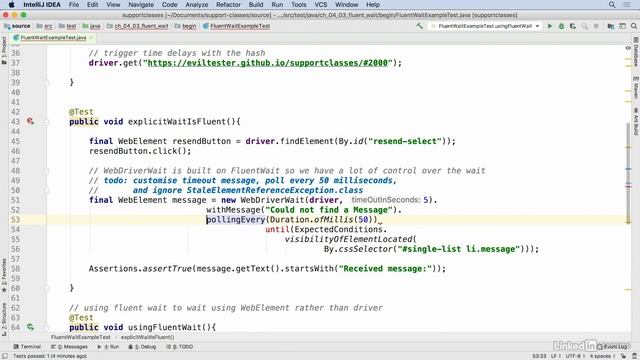Open the Favorites tool window stripe
Viewport: 640px width, 360px height.
(4, 275)
